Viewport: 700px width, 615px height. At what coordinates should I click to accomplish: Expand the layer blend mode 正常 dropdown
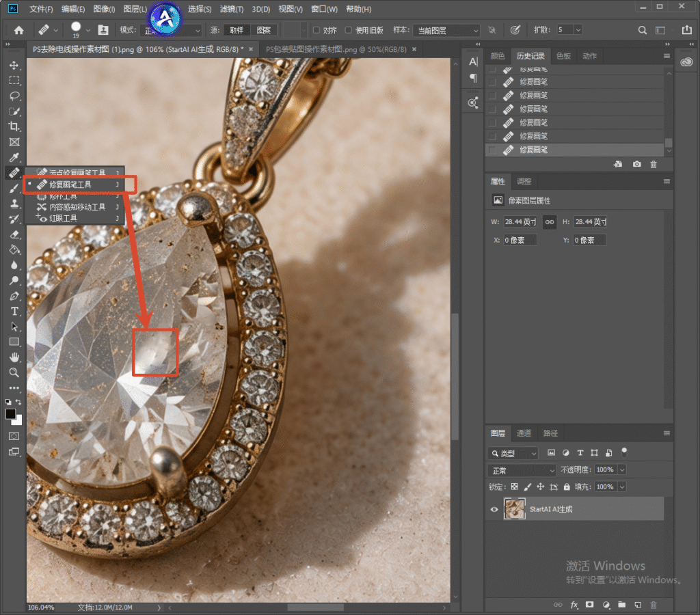(x=522, y=470)
